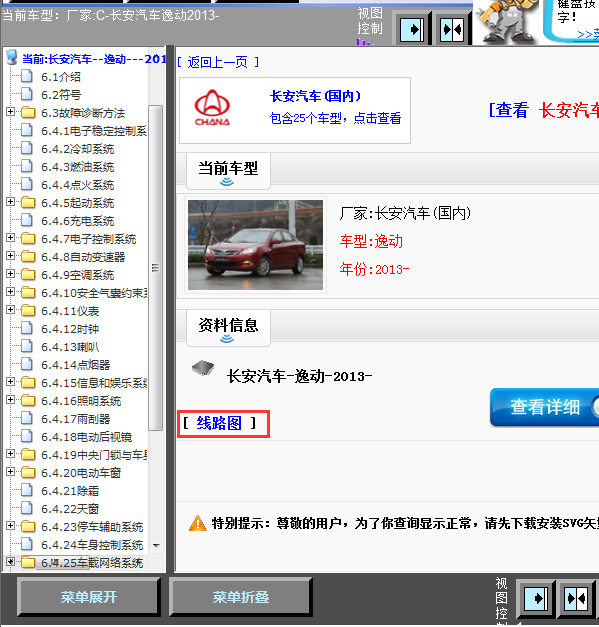Click 返回上一页 link

218,62
